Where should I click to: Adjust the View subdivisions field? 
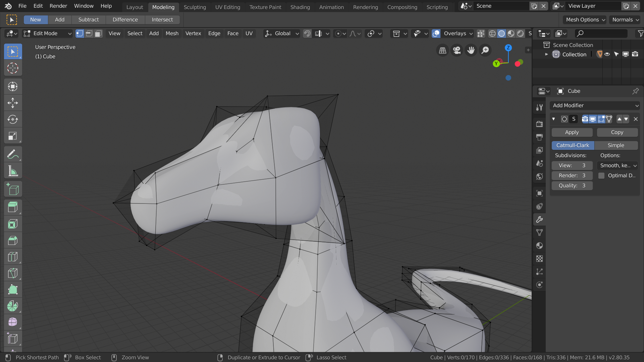(x=572, y=166)
